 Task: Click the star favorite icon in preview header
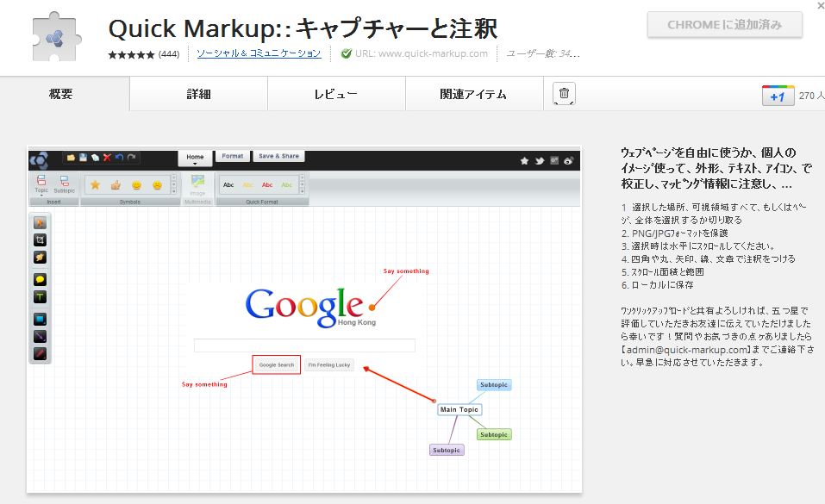click(525, 161)
